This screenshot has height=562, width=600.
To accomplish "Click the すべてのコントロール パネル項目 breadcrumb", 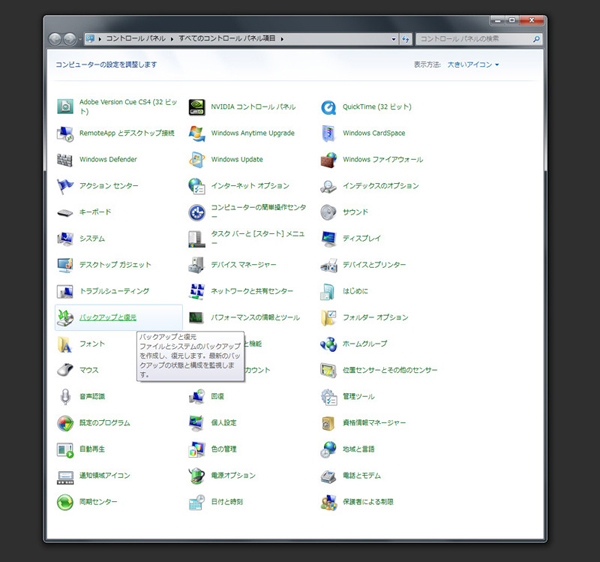I will [227, 38].
